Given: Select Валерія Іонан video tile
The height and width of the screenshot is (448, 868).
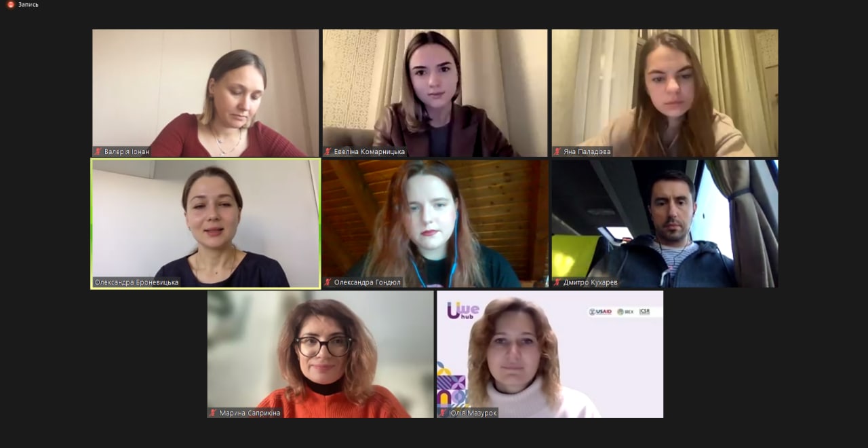Looking at the screenshot, I should 205,93.
